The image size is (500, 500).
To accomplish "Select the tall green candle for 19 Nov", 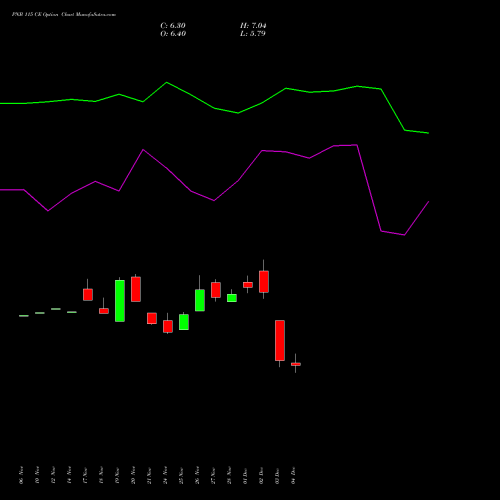I will tap(120, 301).
